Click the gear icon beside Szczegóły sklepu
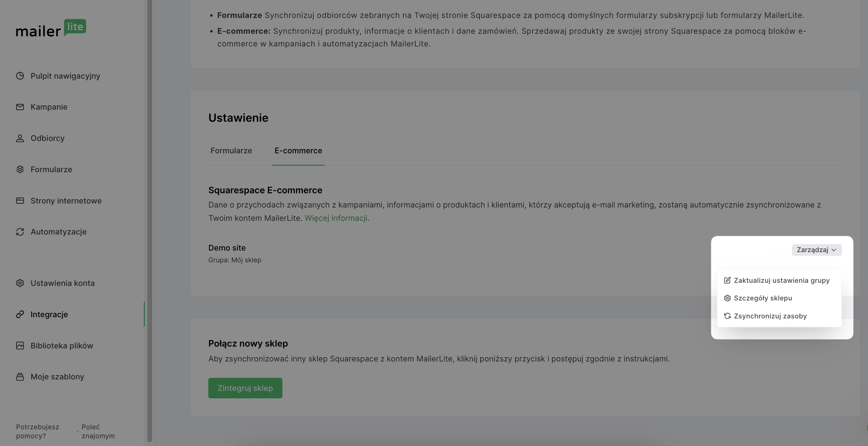The width and height of the screenshot is (868, 446). click(727, 298)
